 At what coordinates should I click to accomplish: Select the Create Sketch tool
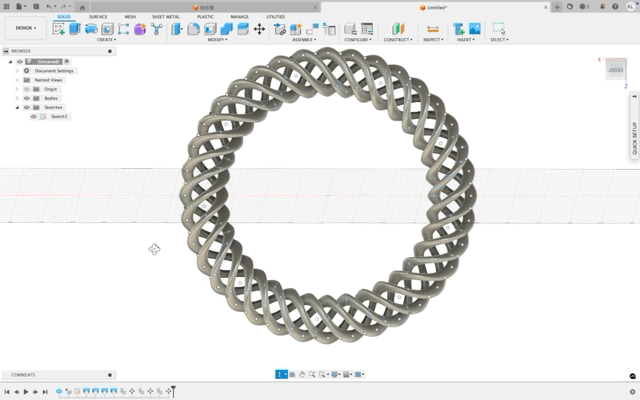(x=59, y=29)
